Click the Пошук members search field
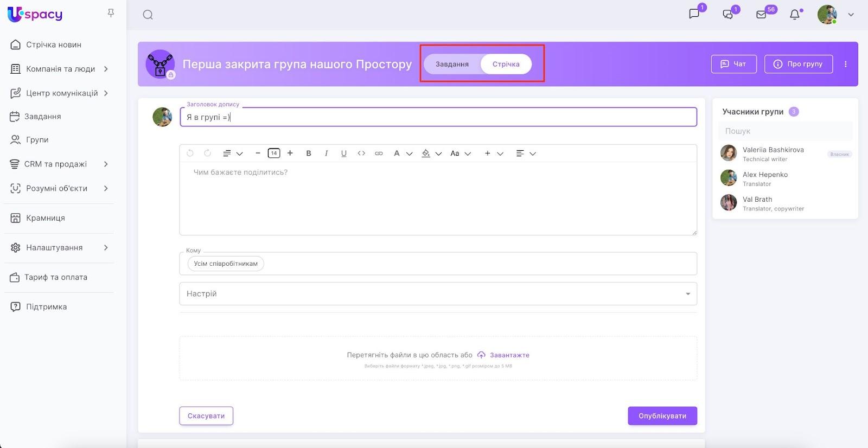 [785, 131]
